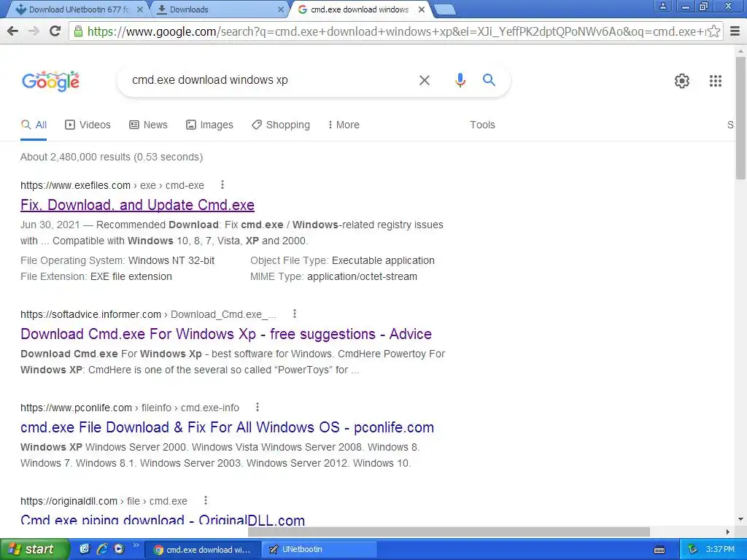Viewport: 747px width, 560px height.
Task: Open options menu for exefiles.com result
Action: pos(222,184)
